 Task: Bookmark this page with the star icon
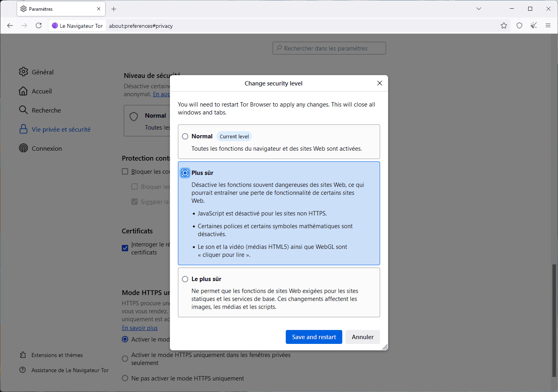[x=504, y=25]
